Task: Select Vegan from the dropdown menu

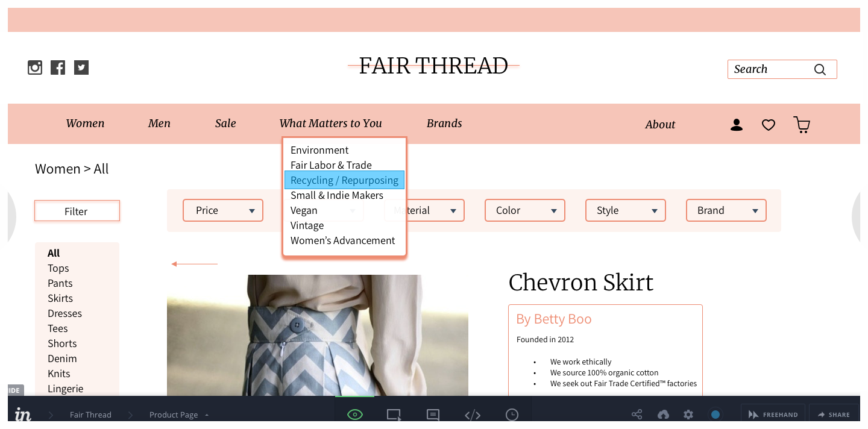Action: (x=304, y=210)
